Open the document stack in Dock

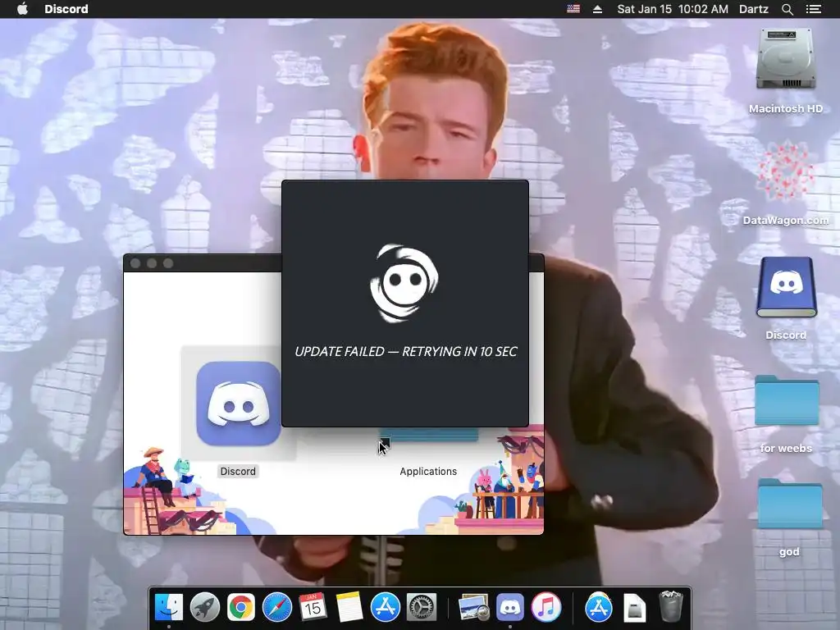coord(634,608)
